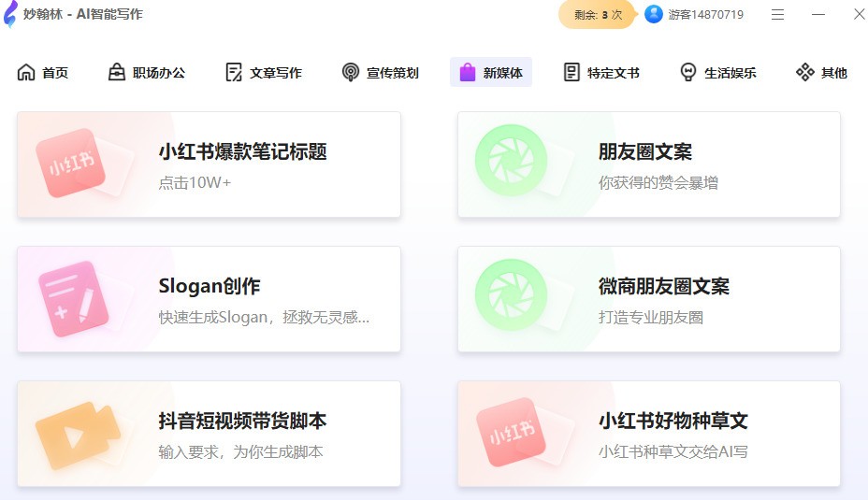Click the 剩余: 3 次 remaining-uses badge
Image resolution: width=868 pixels, height=500 pixels.
(597, 14)
